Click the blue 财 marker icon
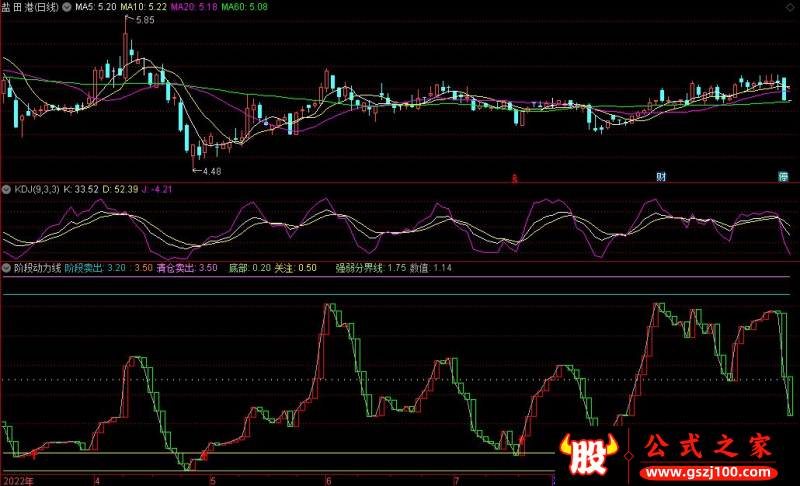Viewport: 800px width, 486px height. coord(661,177)
